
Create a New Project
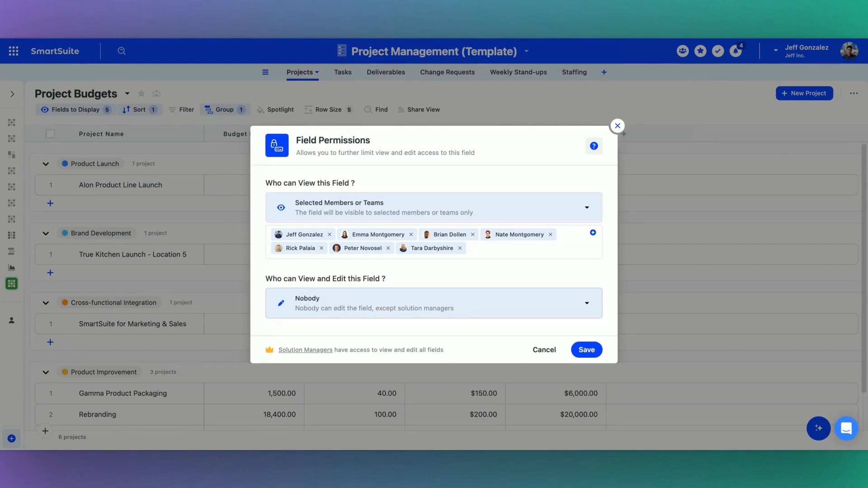804,94
